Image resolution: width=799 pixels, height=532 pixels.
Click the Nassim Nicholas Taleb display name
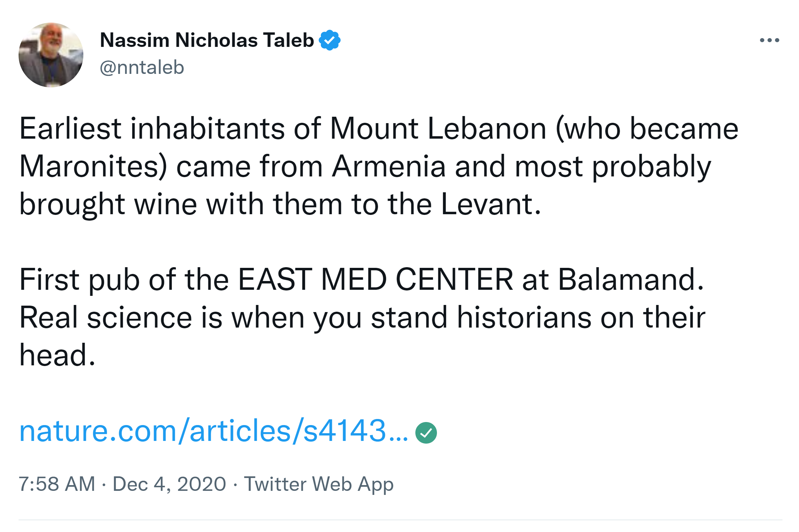pyautogui.click(x=206, y=40)
